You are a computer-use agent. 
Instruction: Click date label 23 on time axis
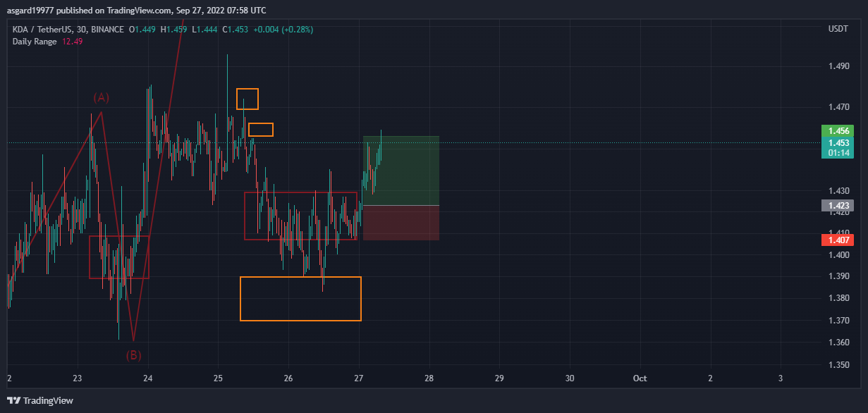coord(78,378)
